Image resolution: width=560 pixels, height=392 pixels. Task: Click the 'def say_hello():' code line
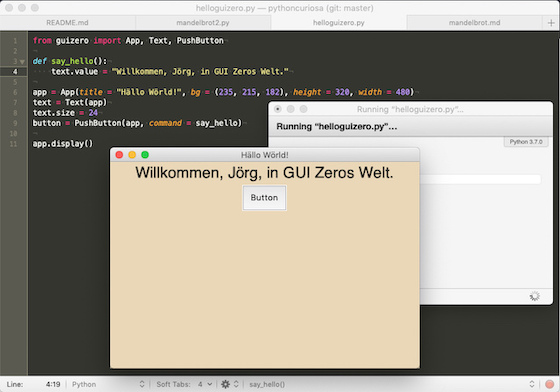[70, 61]
